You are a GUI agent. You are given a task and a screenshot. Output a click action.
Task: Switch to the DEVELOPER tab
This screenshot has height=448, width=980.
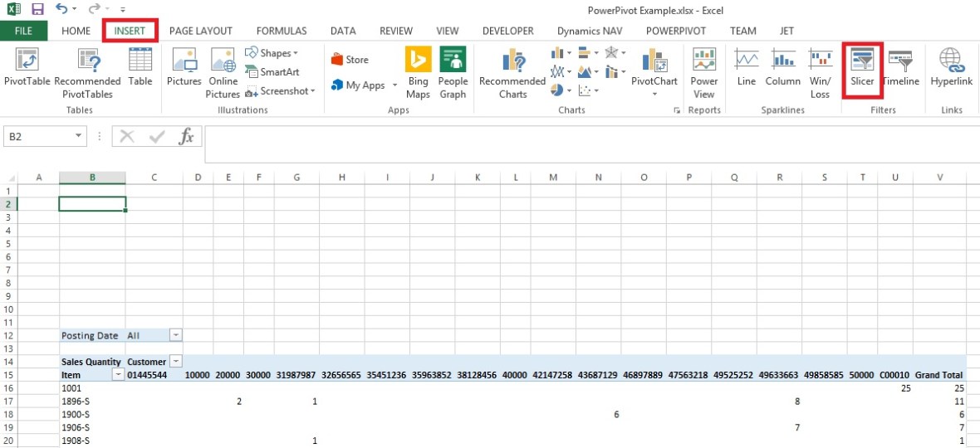(x=508, y=31)
